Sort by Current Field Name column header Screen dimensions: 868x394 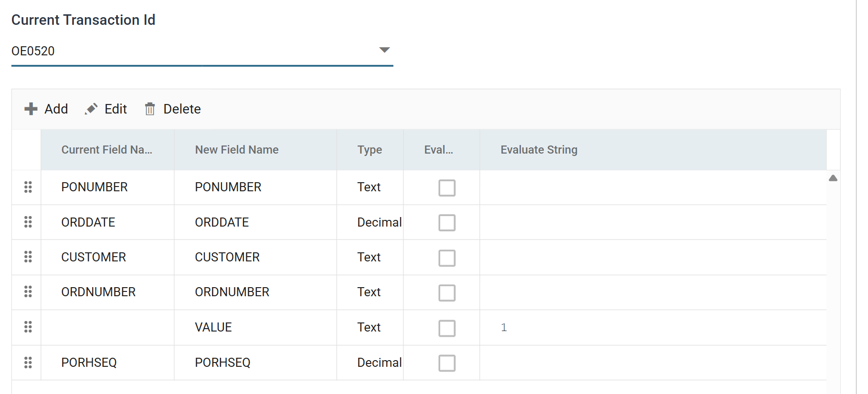[107, 150]
